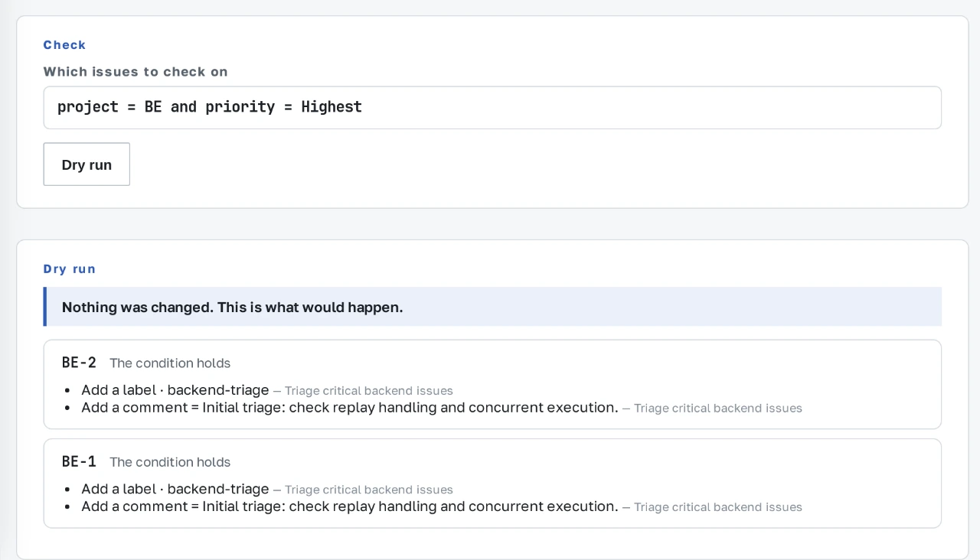Image resolution: width=980 pixels, height=560 pixels.
Task: Select the BE-2 issue key
Action: [79, 363]
